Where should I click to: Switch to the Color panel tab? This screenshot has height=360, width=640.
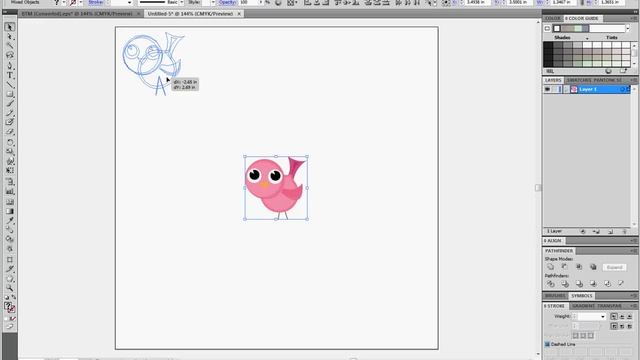(x=553, y=18)
